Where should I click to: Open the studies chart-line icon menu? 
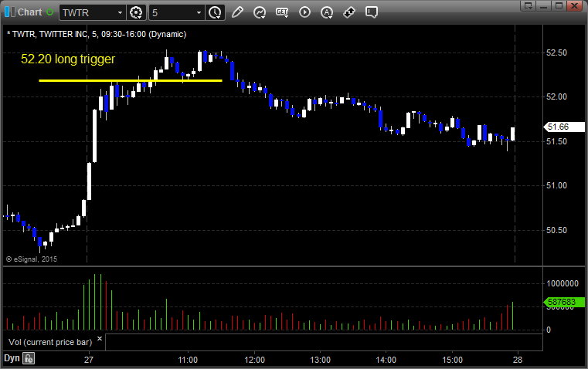click(x=260, y=12)
